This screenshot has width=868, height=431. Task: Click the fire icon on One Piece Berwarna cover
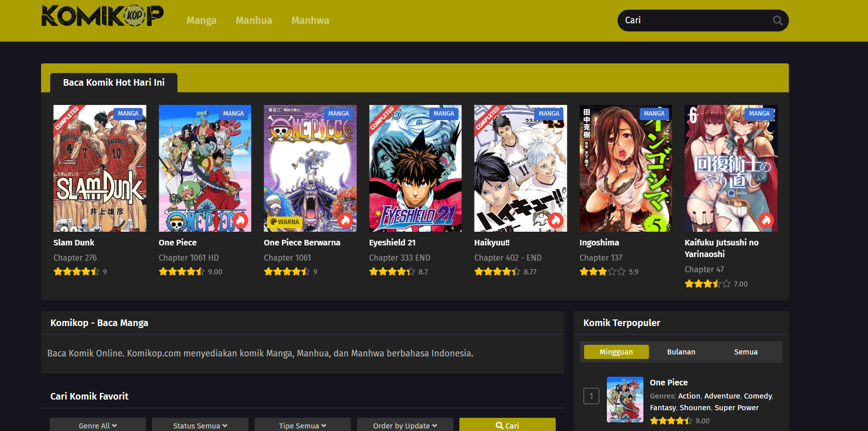tap(345, 220)
